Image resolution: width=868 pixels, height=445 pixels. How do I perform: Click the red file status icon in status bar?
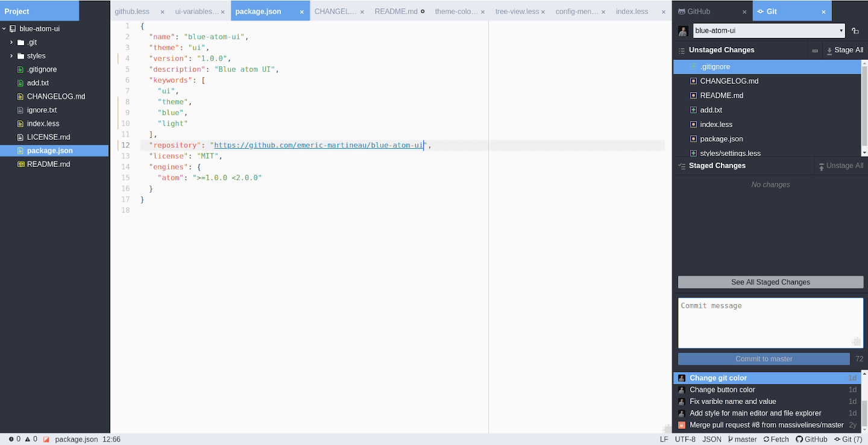click(x=46, y=440)
